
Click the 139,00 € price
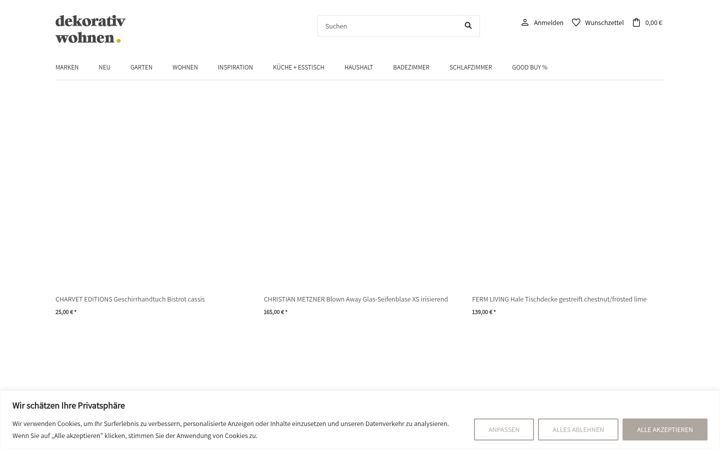(x=484, y=312)
